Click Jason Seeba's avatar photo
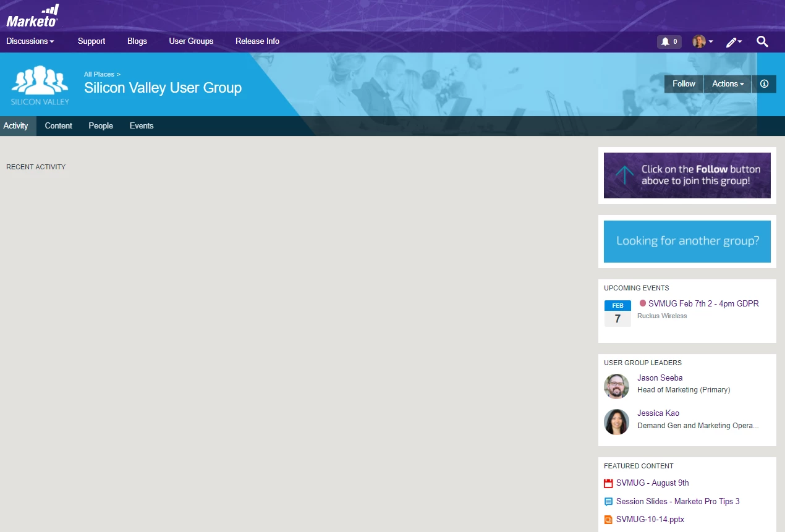The width and height of the screenshot is (785, 532). point(616,386)
